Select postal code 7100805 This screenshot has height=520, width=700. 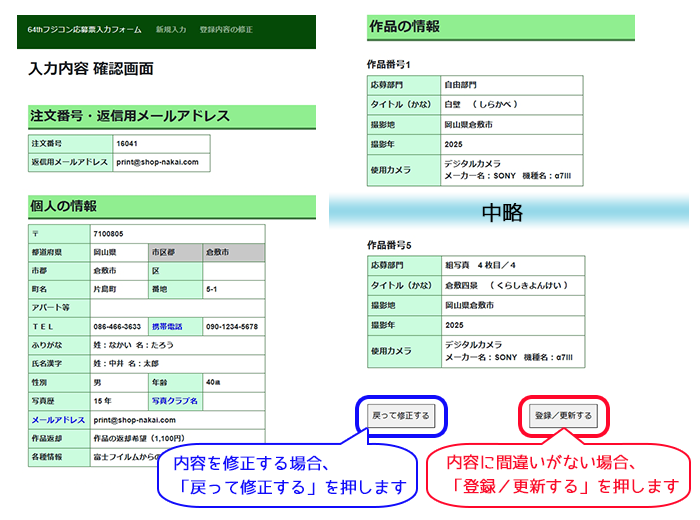[x=108, y=234]
